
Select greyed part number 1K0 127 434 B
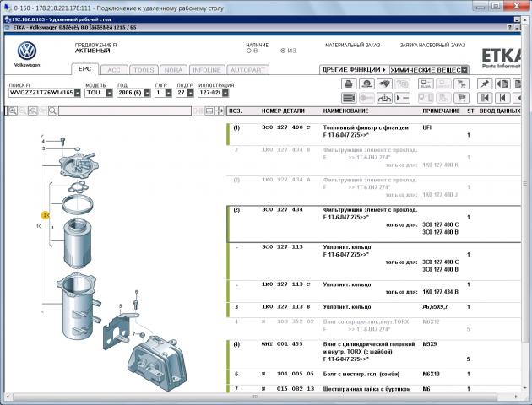click(x=286, y=150)
